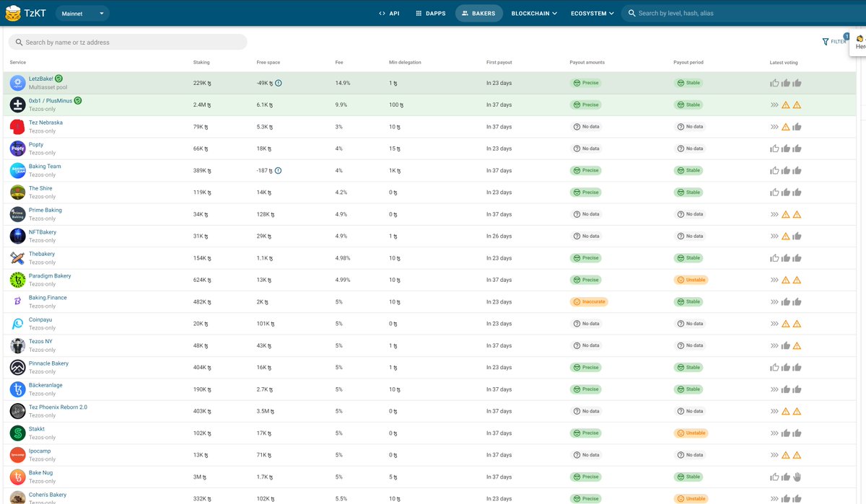Click Stakkt green avatar icon
The height and width of the screenshot is (504, 866).
point(17,433)
